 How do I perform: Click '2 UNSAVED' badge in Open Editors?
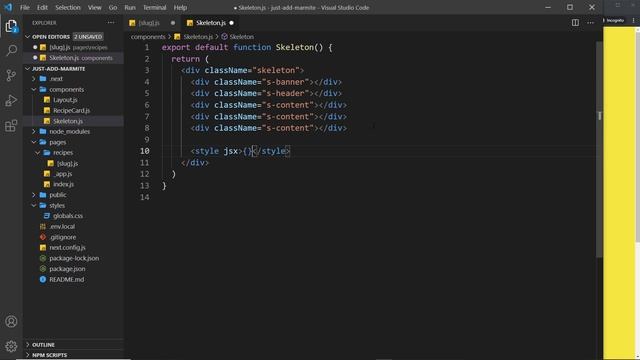[x=88, y=37]
